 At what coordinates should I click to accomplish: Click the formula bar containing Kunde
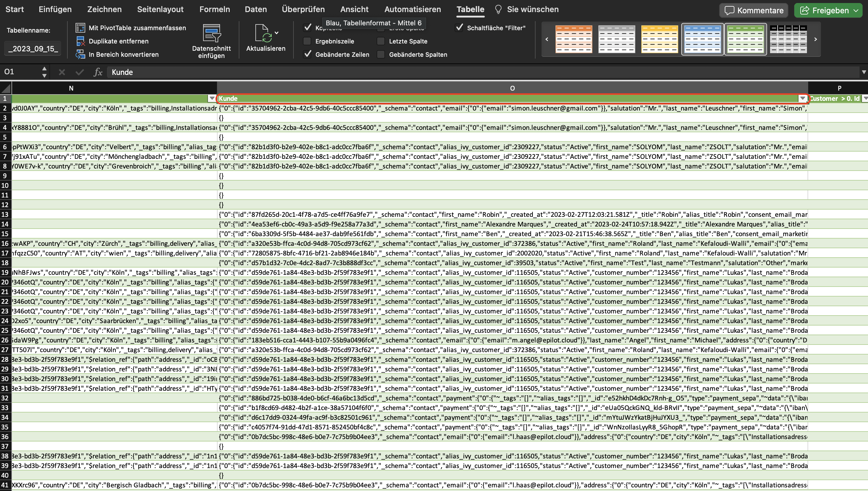[x=483, y=72]
